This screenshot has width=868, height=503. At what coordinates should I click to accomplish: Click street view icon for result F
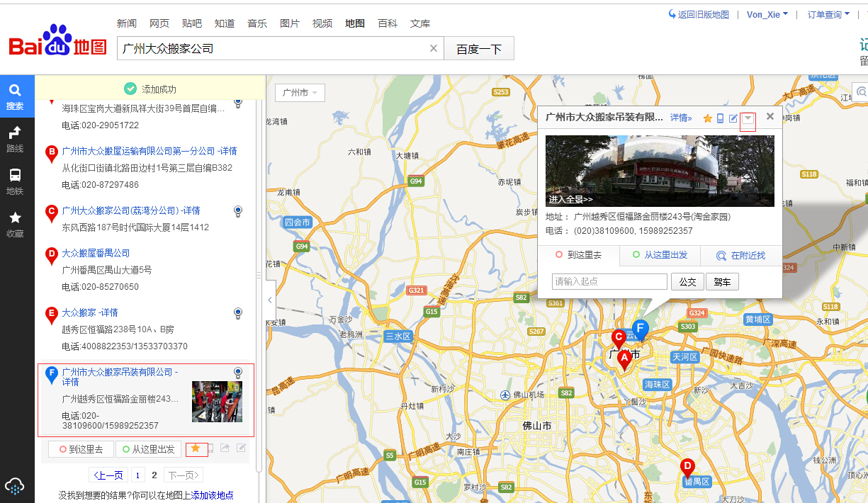click(238, 373)
